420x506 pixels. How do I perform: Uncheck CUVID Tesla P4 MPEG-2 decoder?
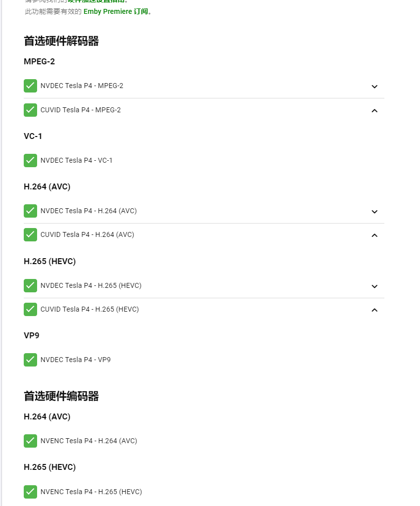coord(30,110)
